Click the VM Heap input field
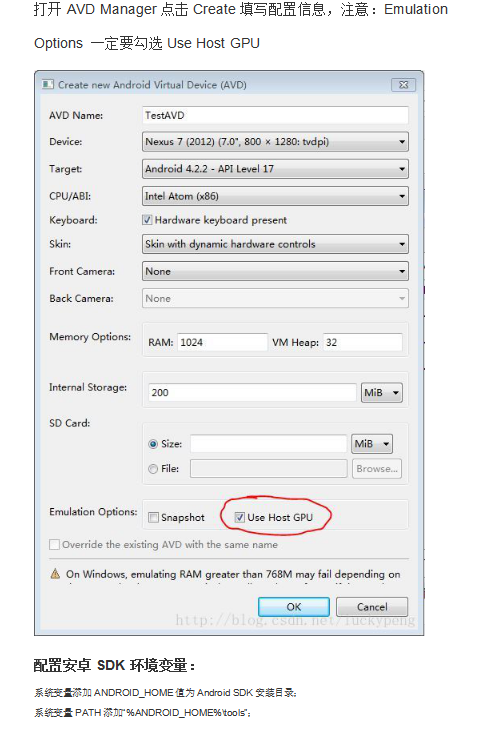 coord(363,343)
